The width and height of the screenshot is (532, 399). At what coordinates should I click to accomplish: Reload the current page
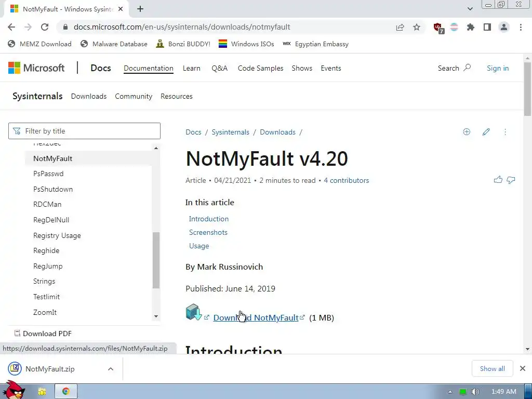click(x=45, y=27)
